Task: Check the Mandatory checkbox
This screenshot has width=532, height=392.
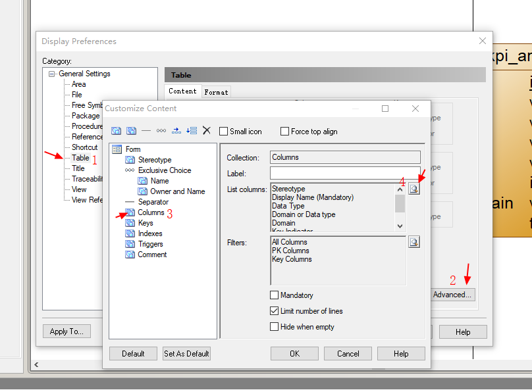Action: click(275, 295)
